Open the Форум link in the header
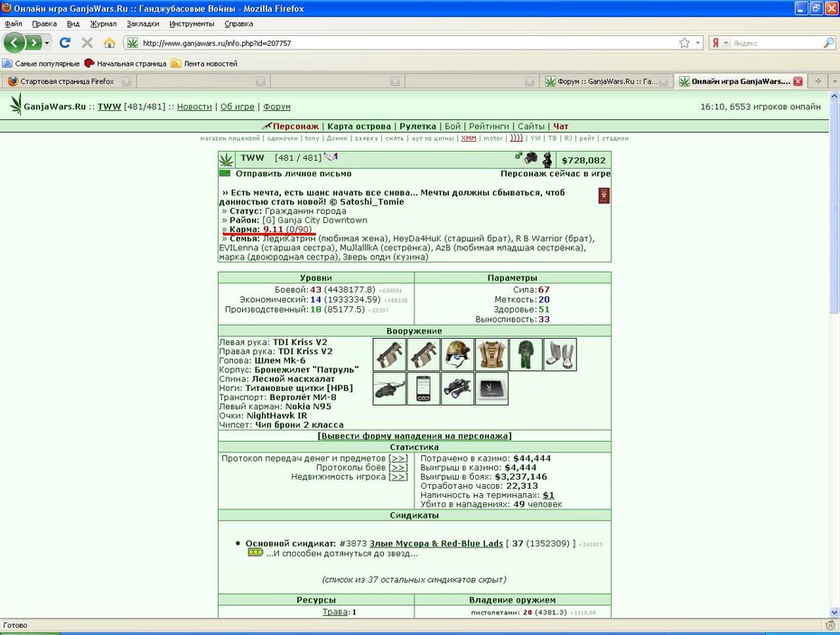The height and width of the screenshot is (635, 840). click(277, 107)
